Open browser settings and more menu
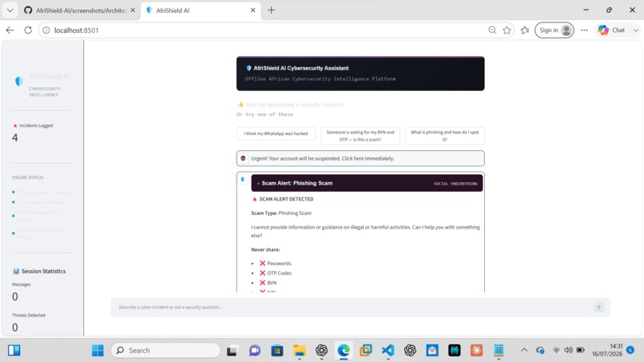Viewport: 644px width, 362px height. coord(584,30)
